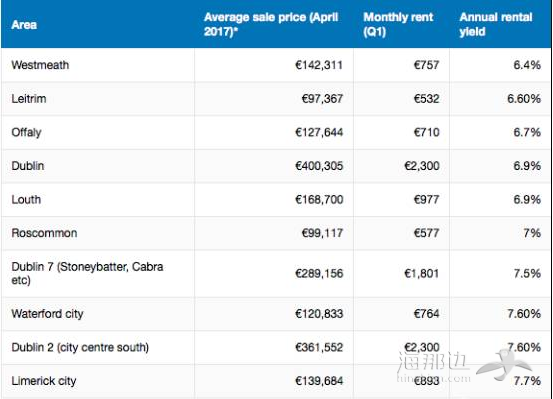
Task: Select the Westmeath row label
Action: (40, 65)
